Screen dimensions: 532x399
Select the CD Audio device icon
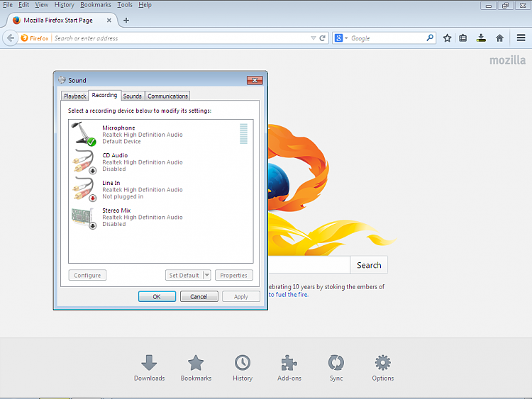[84, 162]
